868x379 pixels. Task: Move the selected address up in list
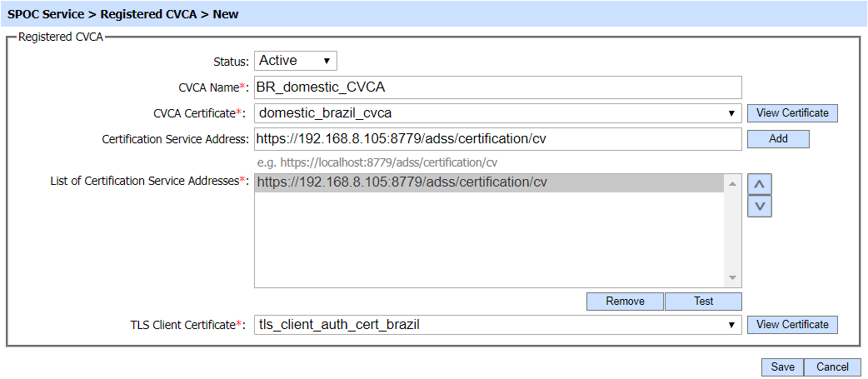click(x=759, y=183)
